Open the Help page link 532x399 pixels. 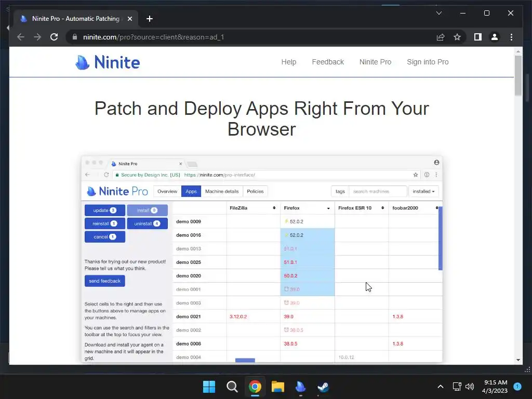click(x=289, y=62)
